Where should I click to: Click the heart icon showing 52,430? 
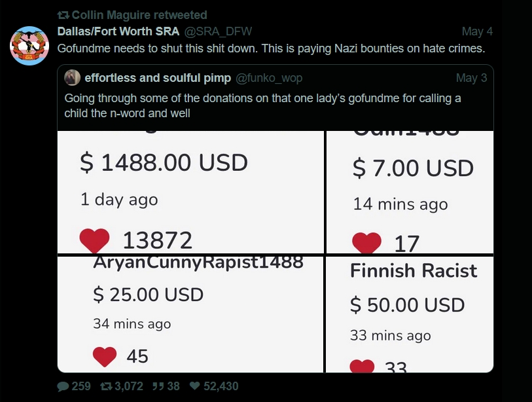[x=195, y=386]
